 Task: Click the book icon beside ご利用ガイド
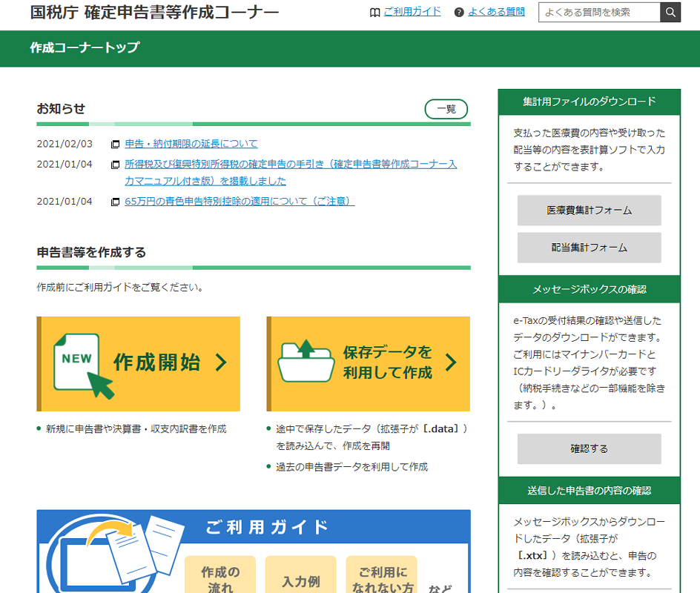click(374, 12)
